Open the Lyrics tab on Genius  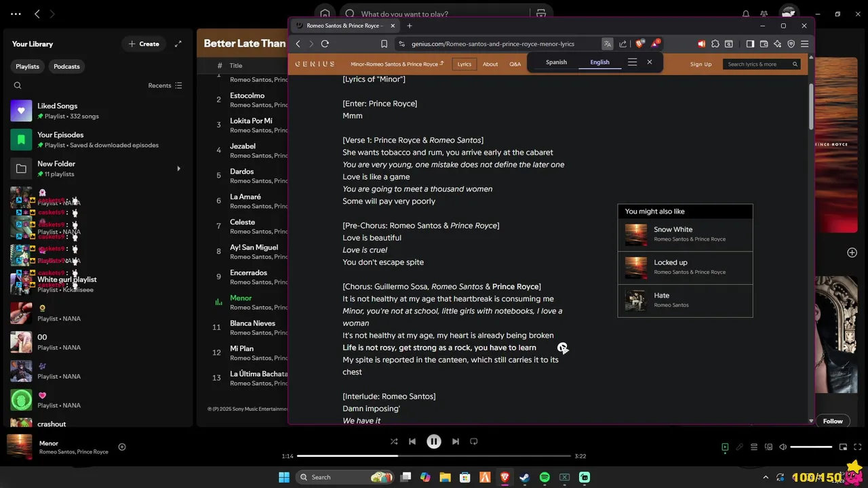tap(464, 64)
